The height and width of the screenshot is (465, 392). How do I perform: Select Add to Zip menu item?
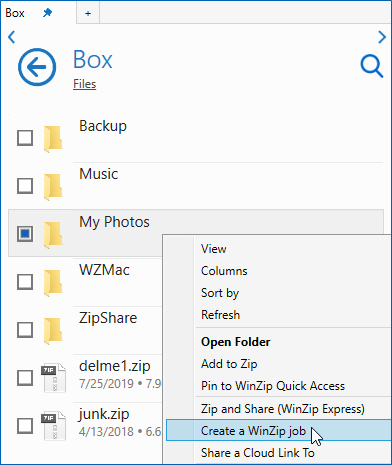[x=278, y=364]
